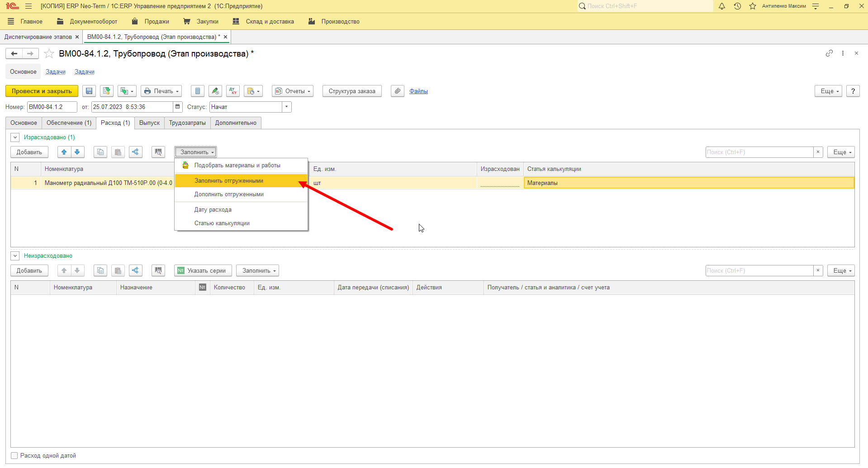Save document with floppy disk icon

89,91
